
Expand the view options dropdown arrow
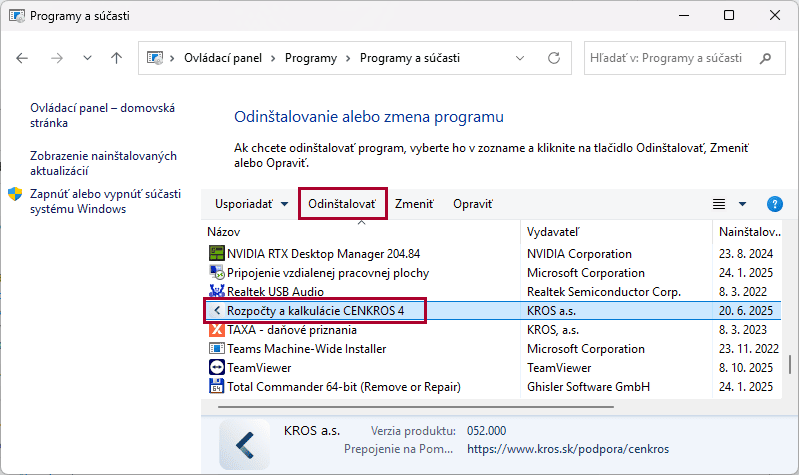pos(742,204)
